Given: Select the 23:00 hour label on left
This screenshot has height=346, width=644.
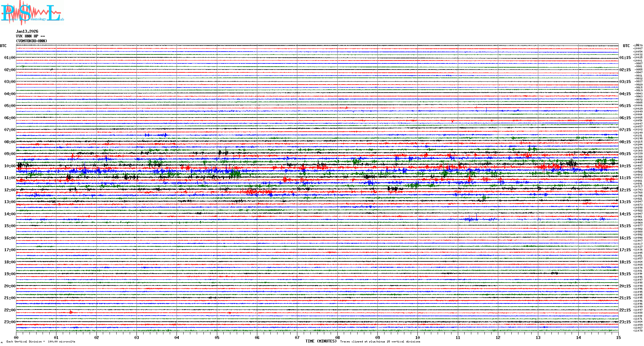Looking at the screenshot, I should (x=10, y=322).
